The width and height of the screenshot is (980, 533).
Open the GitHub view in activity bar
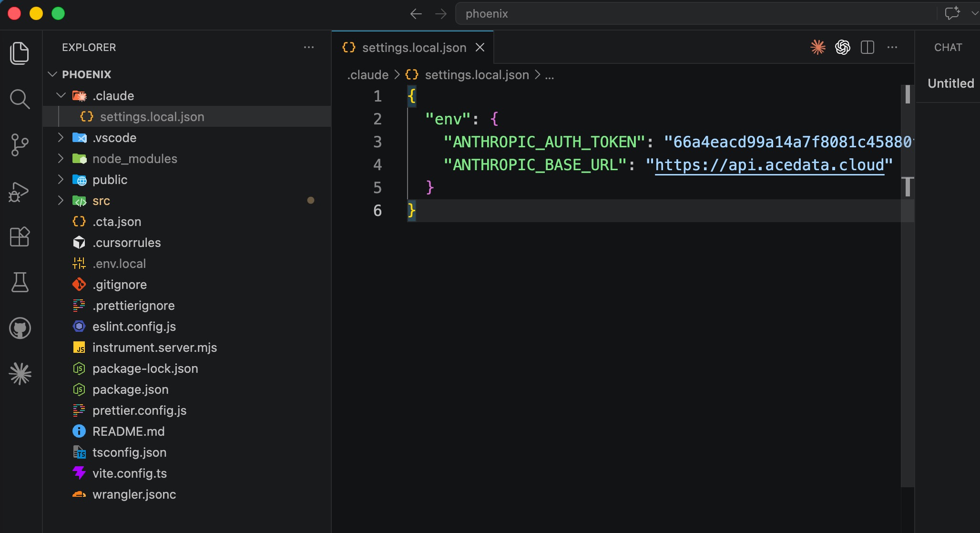click(20, 328)
